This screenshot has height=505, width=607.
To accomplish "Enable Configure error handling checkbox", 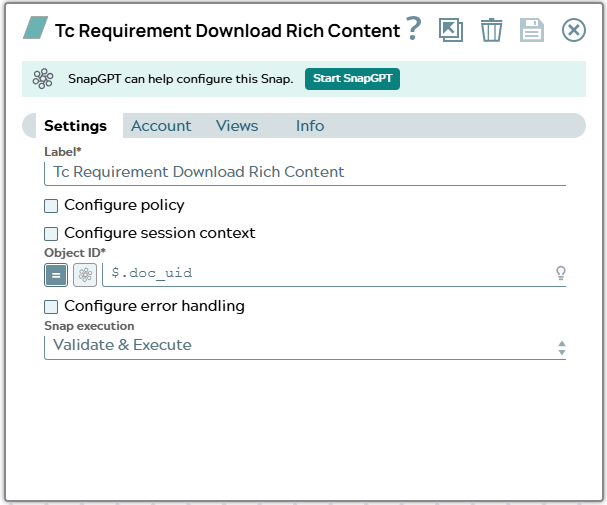I will point(51,307).
